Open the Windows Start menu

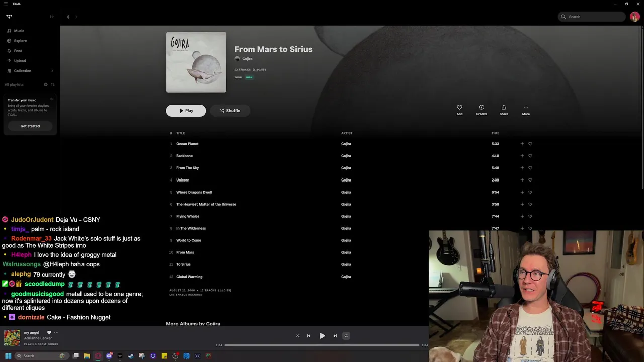[x=8, y=356]
